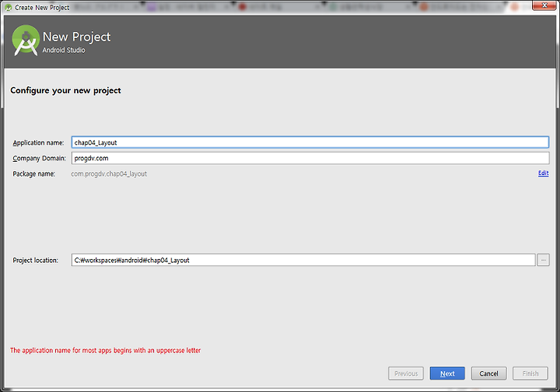This screenshot has width=560, height=392.
Task: Click the Cancel button
Action: (x=488, y=373)
